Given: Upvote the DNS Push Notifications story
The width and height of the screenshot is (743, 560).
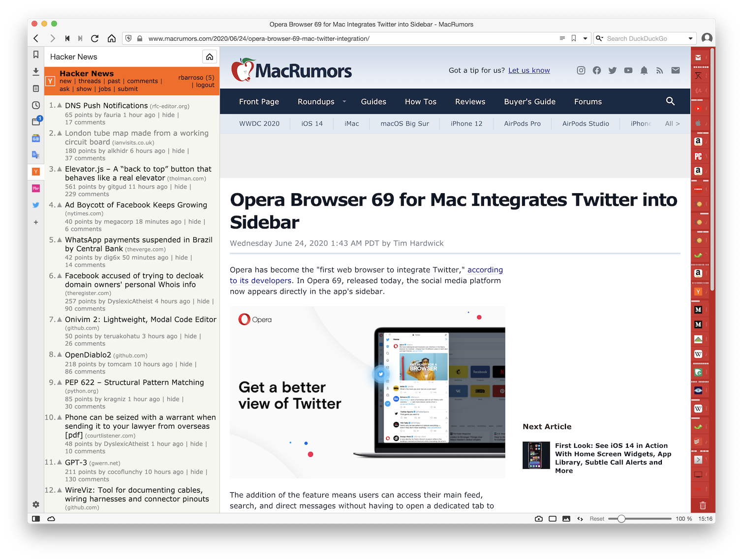Looking at the screenshot, I should click(x=60, y=105).
